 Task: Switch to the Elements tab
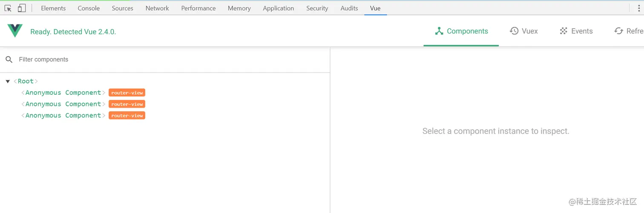click(53, 8)
